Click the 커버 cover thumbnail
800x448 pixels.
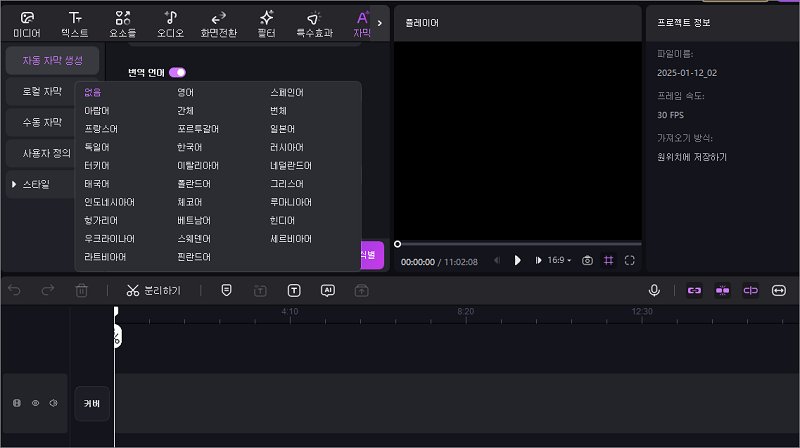pyautogui.click(x=92, y=404)
